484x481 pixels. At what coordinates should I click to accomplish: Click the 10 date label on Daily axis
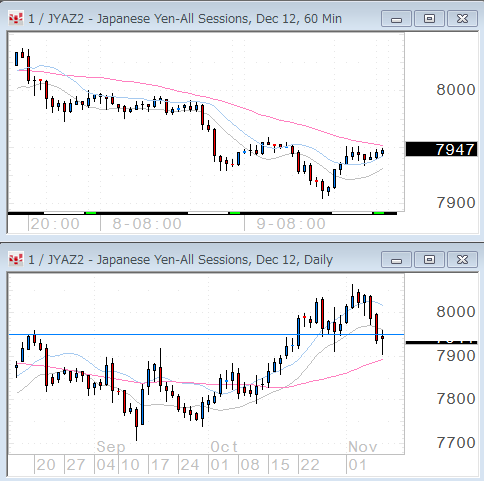pos(130,465)
